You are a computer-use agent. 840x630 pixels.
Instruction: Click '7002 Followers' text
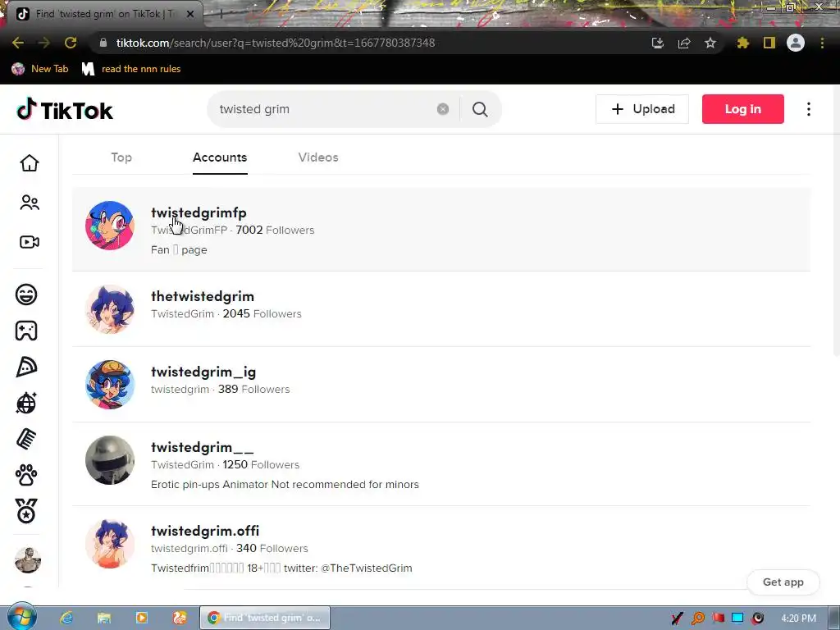pyautogui.click(x=275, y=230)
